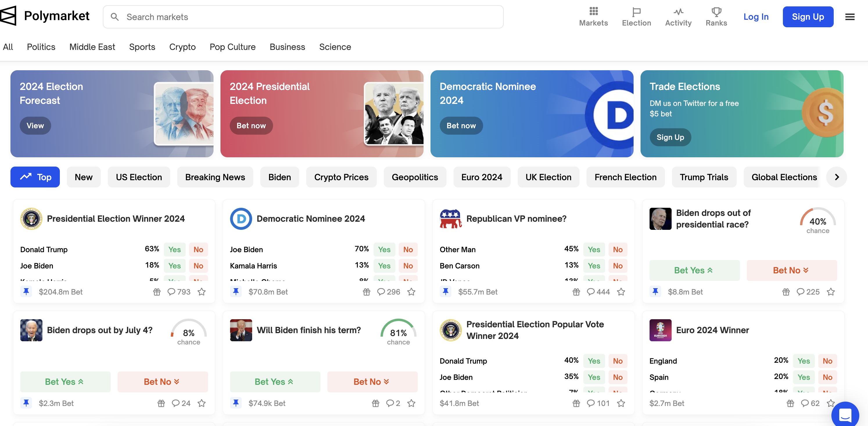
Task: Open comments on Euro 2024 Winner card
Action: pos(810,403)
